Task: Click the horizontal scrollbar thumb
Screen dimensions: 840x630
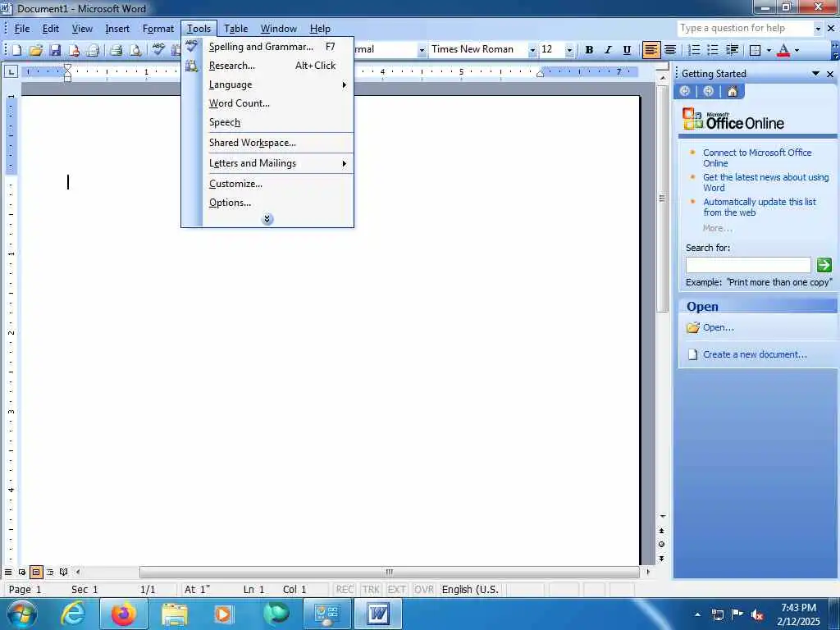Action: pos(390,572)
